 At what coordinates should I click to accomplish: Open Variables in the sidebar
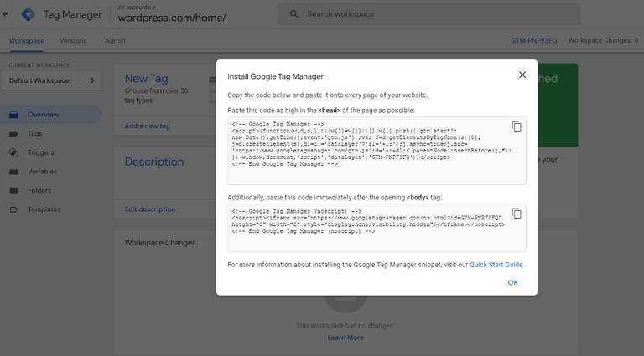point(42,172)
